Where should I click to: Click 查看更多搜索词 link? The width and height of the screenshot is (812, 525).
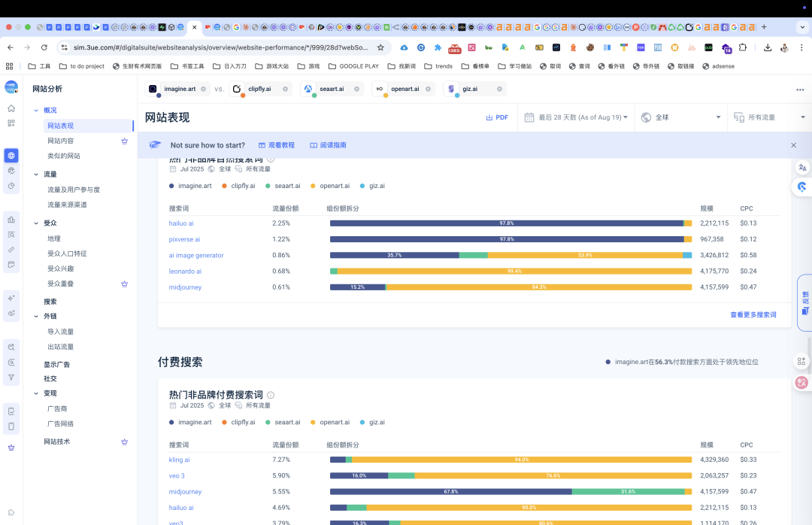753,314
